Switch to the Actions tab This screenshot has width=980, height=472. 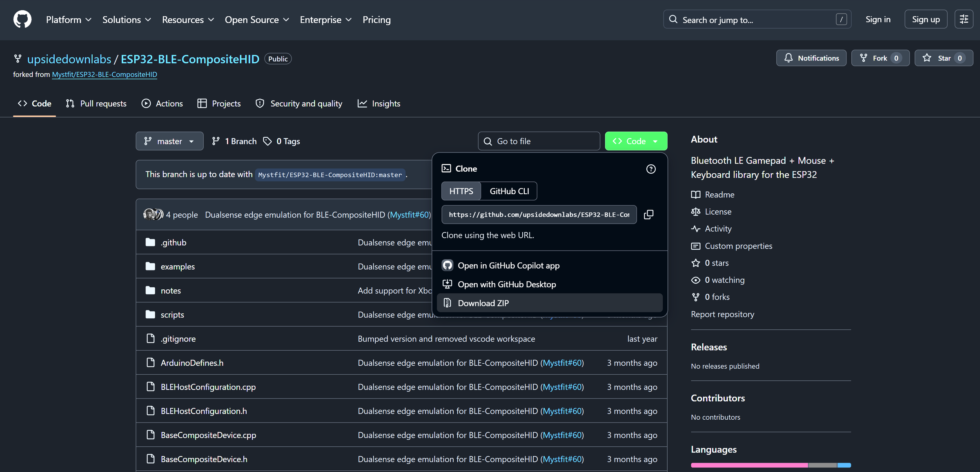click(162, 103)
